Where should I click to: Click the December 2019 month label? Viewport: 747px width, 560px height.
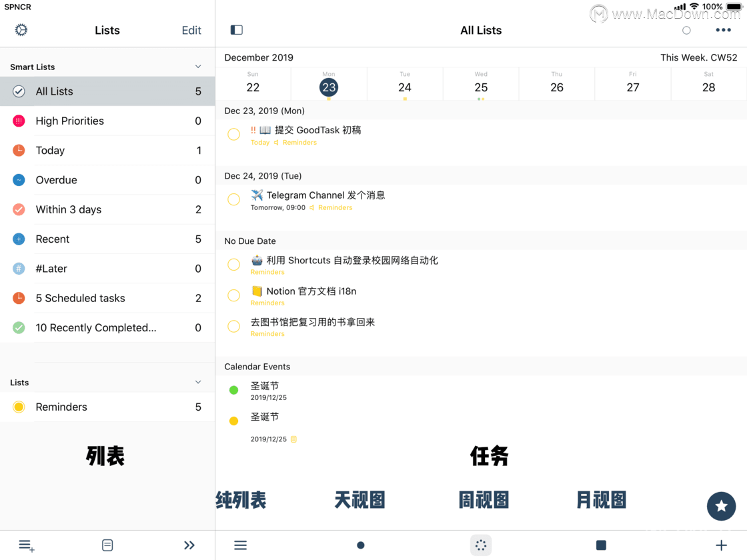[x=259, y=57]
